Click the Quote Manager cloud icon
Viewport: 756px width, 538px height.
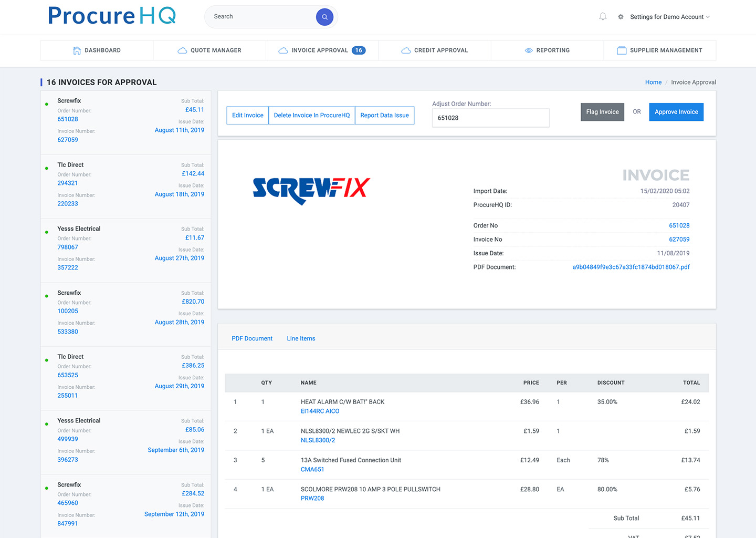pyautogui.click(x=182, y=50)
